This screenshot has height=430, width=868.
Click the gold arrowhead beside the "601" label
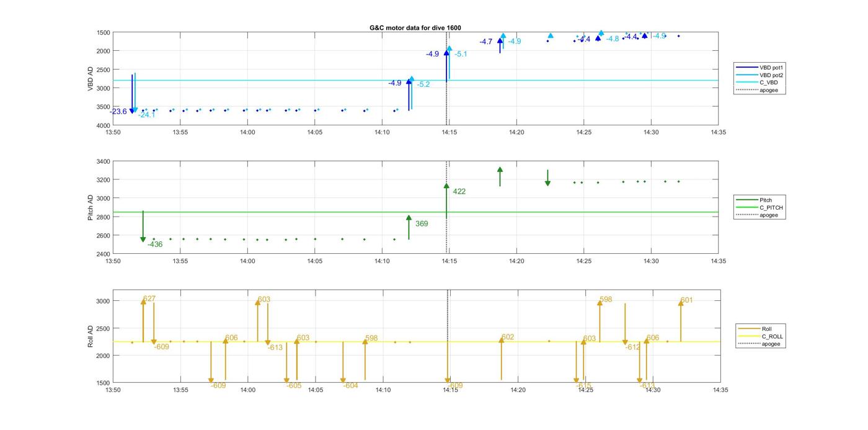click(x=681, y=303)
